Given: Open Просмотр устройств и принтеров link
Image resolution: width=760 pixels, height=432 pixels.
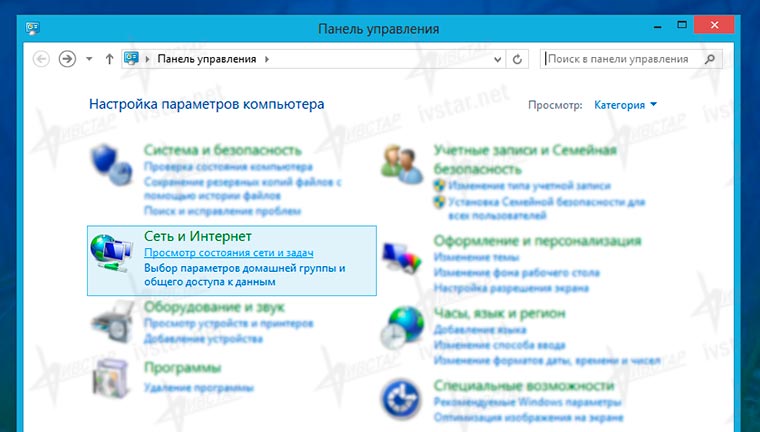Looking at the screenshot, I should click(229, 323).
